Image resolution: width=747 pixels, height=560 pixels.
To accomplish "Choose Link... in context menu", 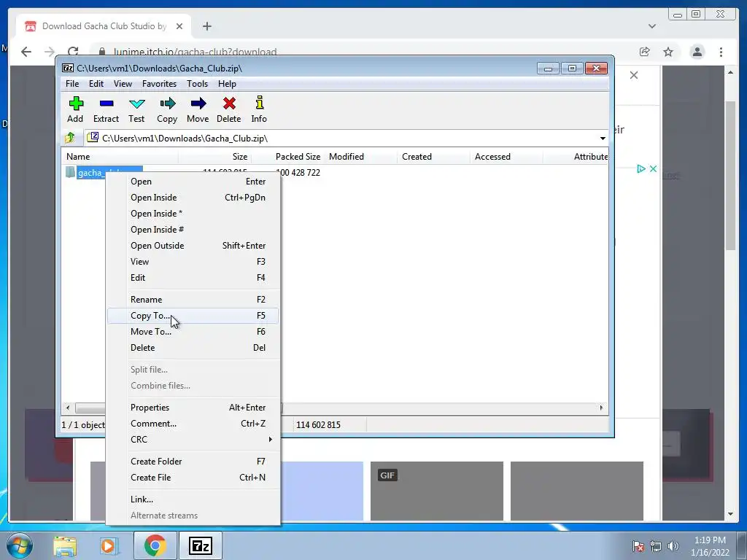I will 193,499.
